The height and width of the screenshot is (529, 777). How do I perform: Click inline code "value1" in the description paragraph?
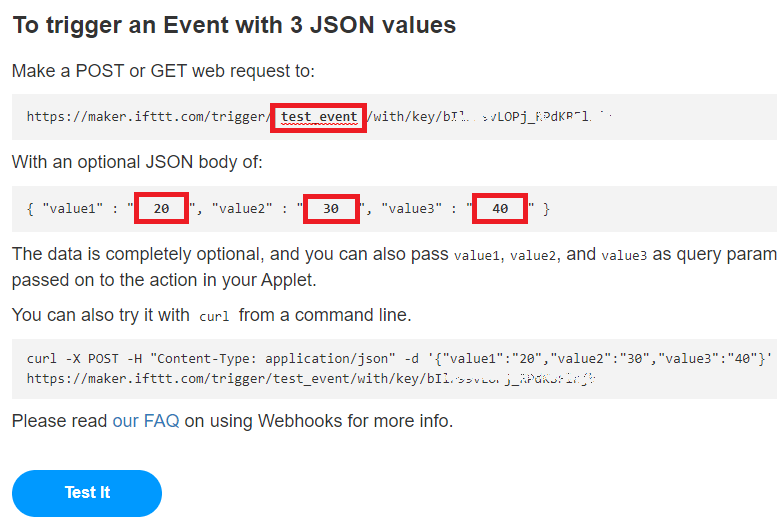(478, 255)
